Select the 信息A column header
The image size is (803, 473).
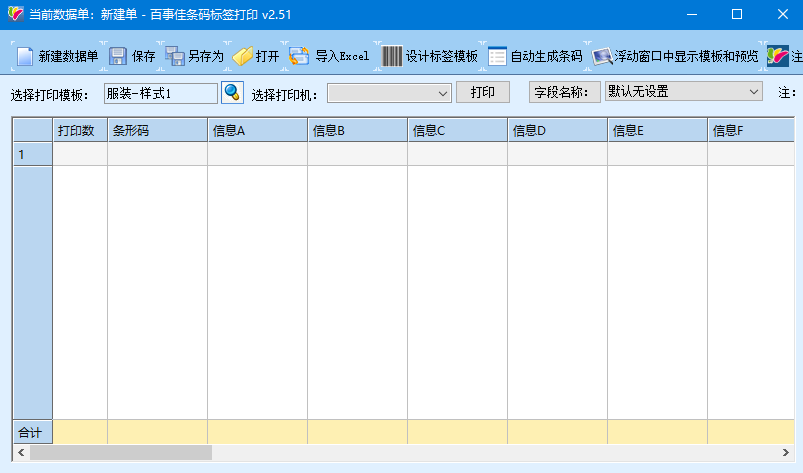click(258, 131)
